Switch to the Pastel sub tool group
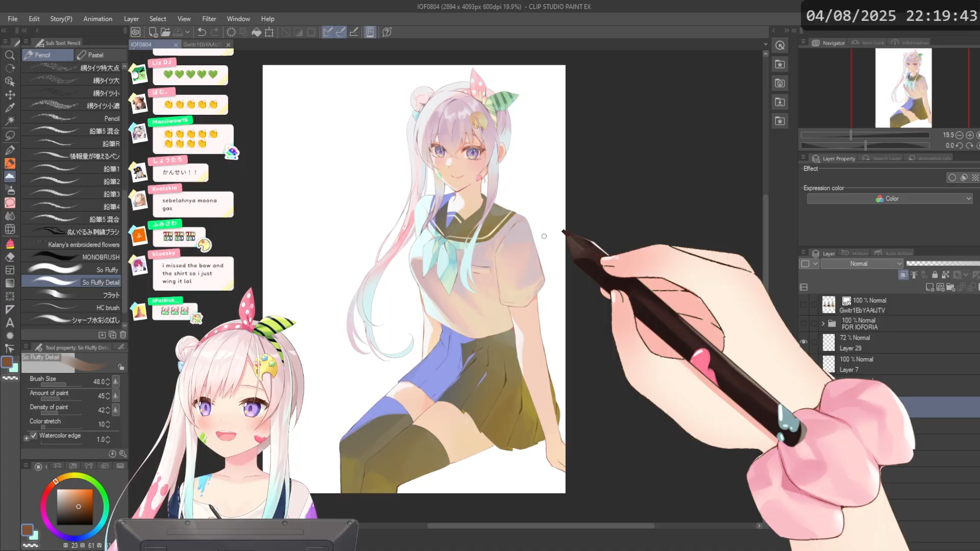Viewport: 980px width, 551px height. [101, 55]
